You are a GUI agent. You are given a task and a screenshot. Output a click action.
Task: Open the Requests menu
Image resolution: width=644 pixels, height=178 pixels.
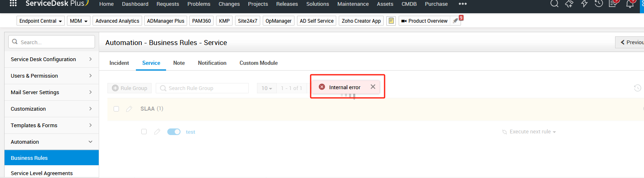coord(168,4)
